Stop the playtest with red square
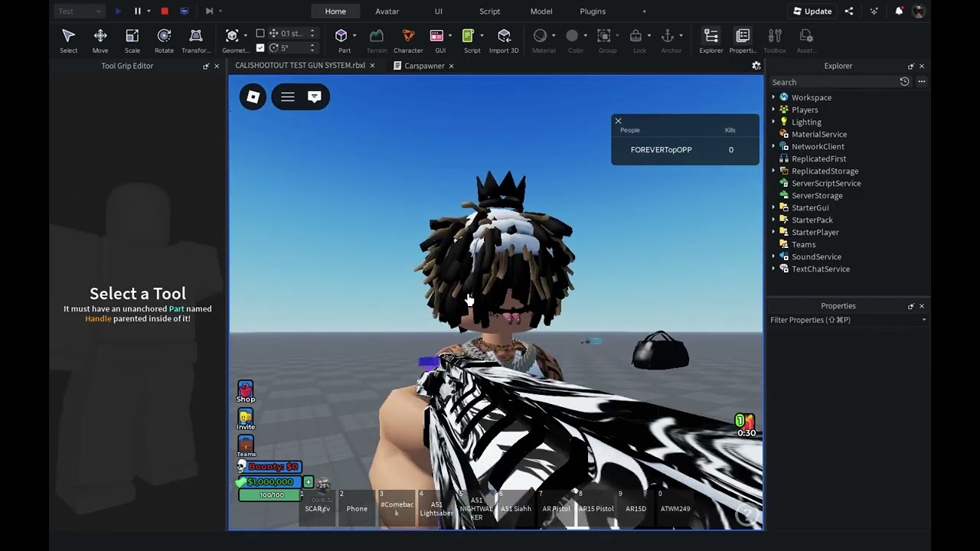 tap(164, 11)
